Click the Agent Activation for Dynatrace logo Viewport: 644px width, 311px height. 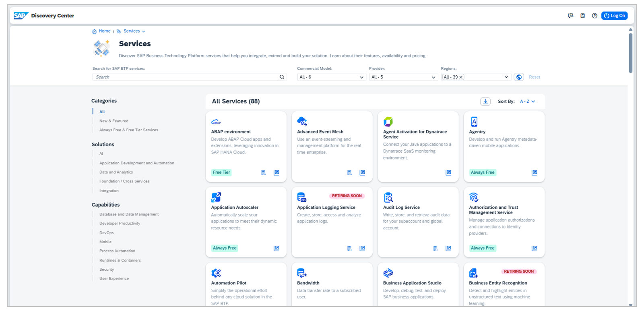point(388,121)
